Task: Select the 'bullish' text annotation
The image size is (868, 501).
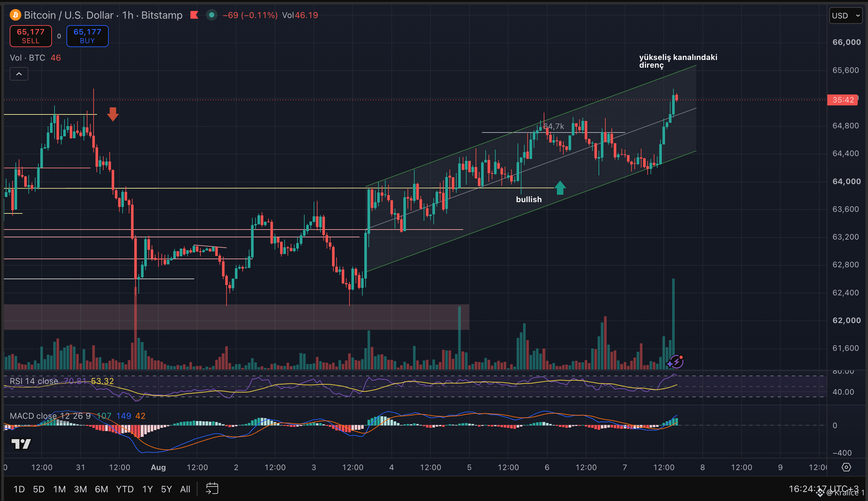Action: point(529,199)
